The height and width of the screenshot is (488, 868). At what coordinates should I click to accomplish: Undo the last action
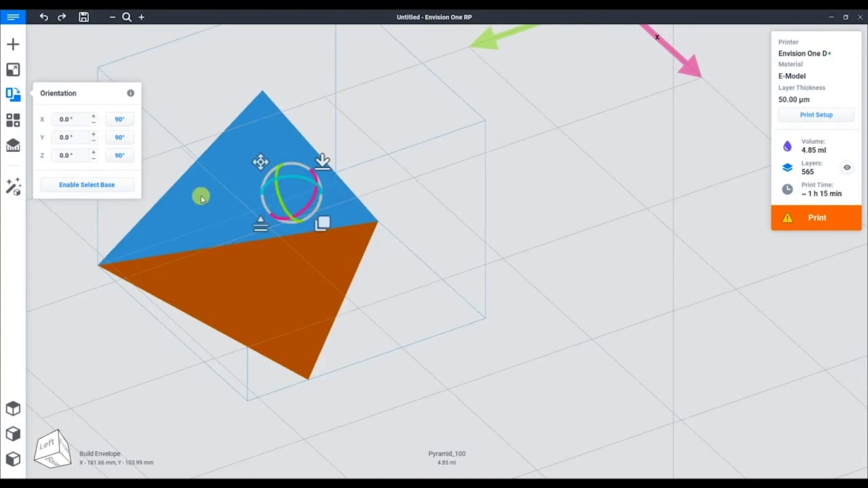pos(44,17)
